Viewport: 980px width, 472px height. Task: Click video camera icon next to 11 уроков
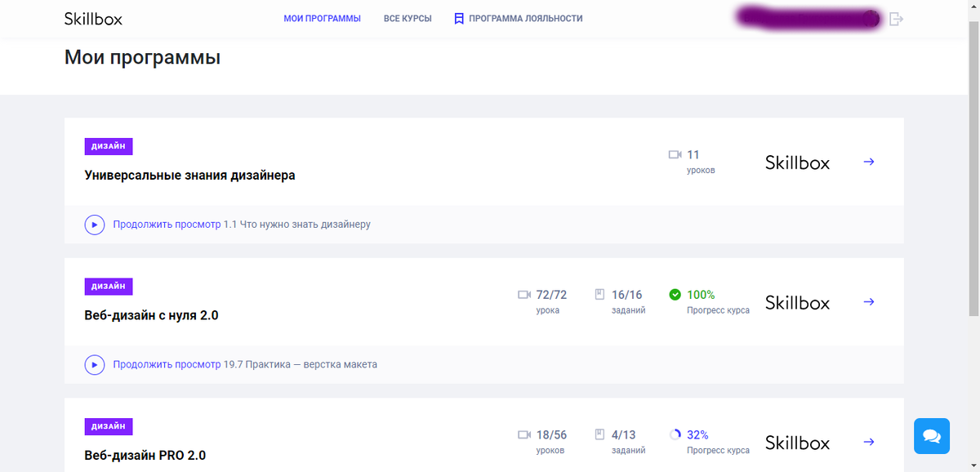click(x=675, y=154)
